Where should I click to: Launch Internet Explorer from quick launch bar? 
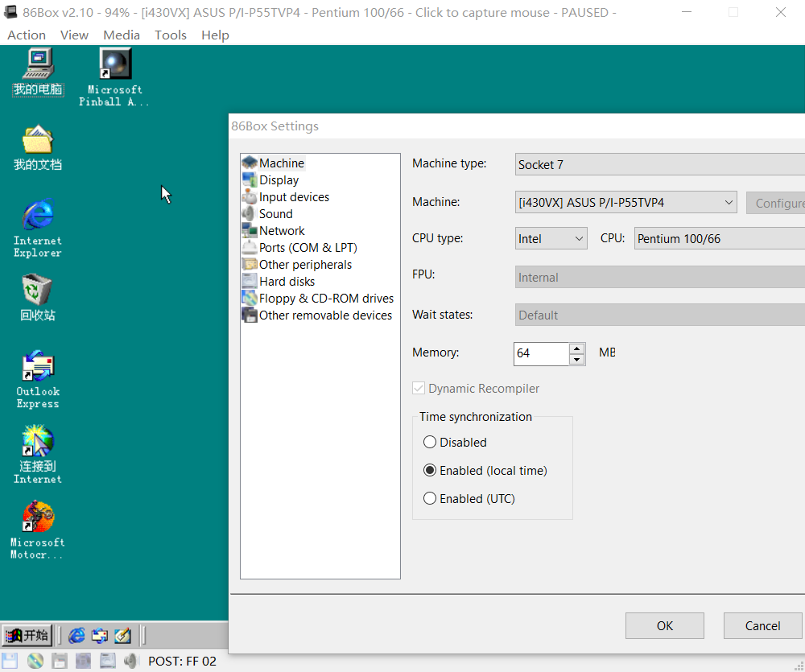[77, 636]
